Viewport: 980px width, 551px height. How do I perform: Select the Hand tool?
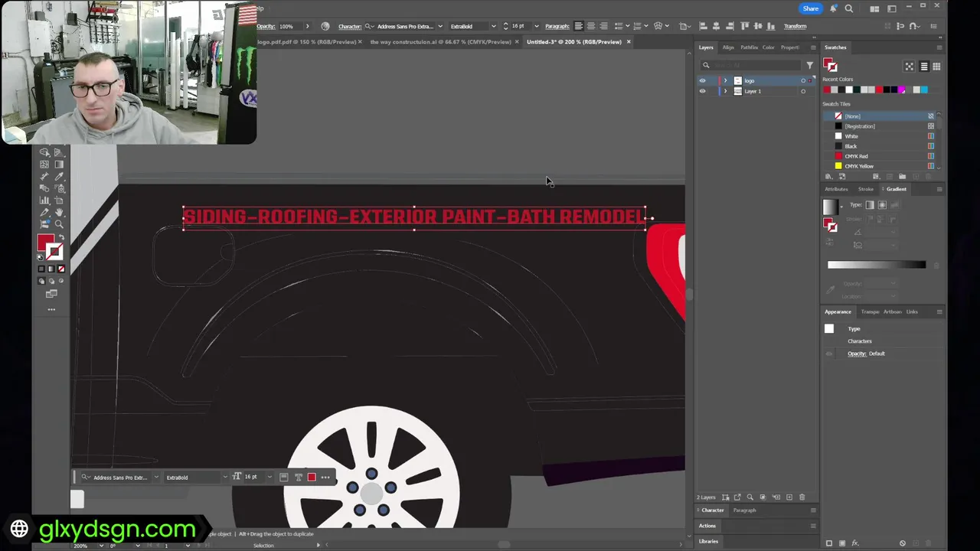click(59, 212)
